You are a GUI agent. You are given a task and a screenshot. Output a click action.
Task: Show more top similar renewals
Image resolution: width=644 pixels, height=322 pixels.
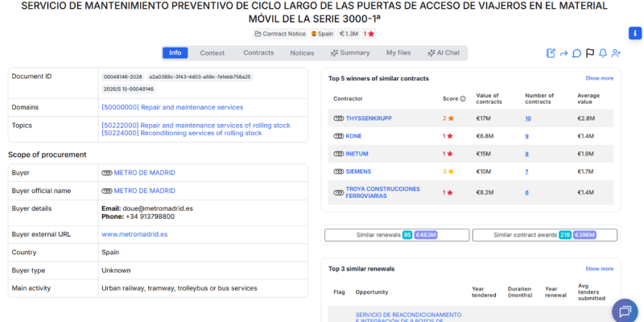[x=599, y=269]
